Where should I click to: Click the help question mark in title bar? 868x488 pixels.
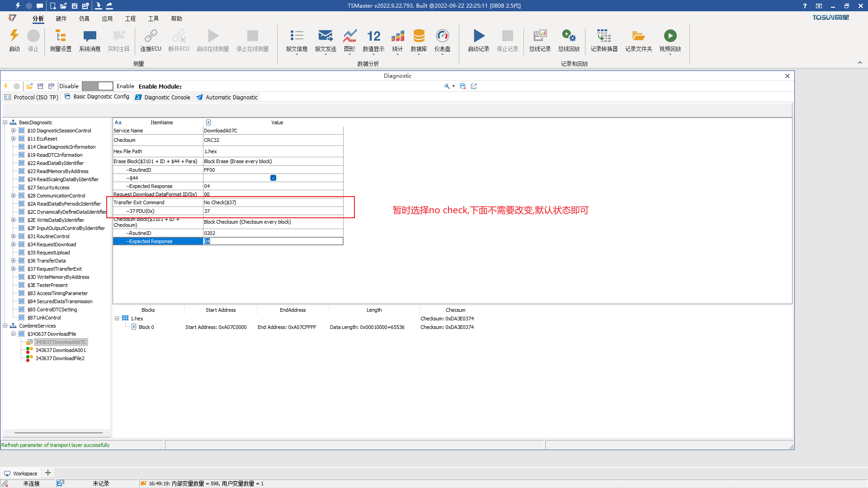click(805, 6)
